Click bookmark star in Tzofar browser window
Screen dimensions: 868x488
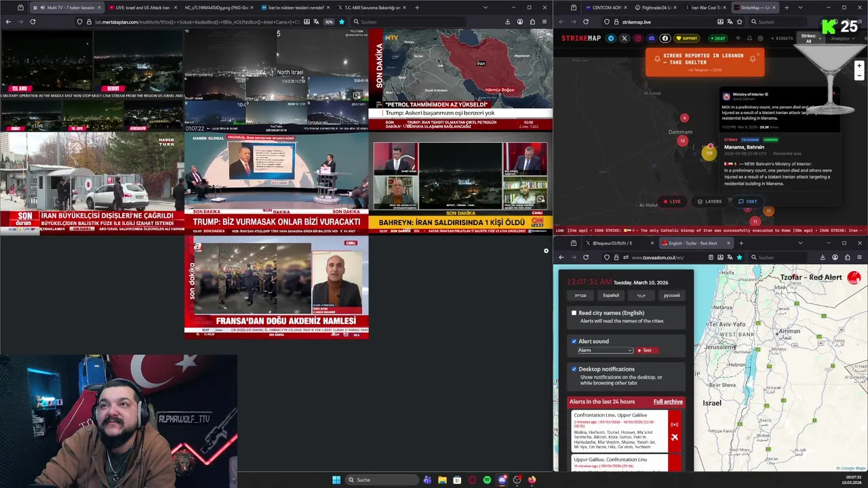tap(739, 258)
